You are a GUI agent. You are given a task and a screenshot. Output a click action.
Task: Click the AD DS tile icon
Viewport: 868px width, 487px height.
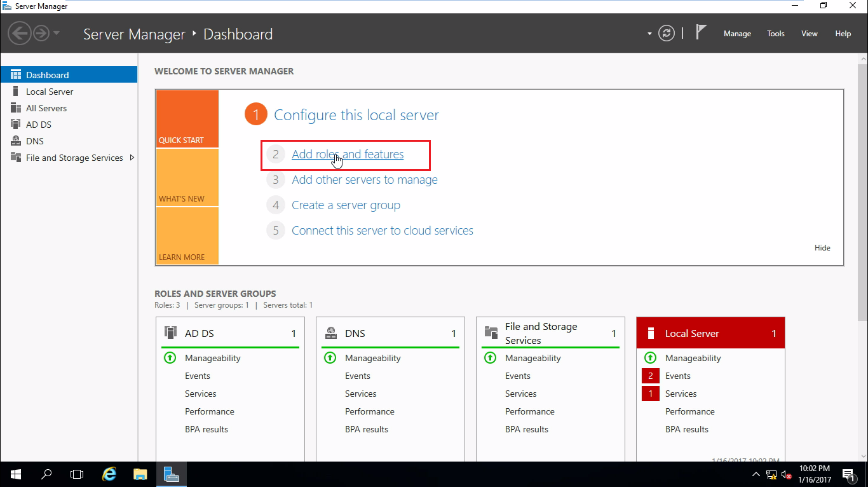pos(170,333)
